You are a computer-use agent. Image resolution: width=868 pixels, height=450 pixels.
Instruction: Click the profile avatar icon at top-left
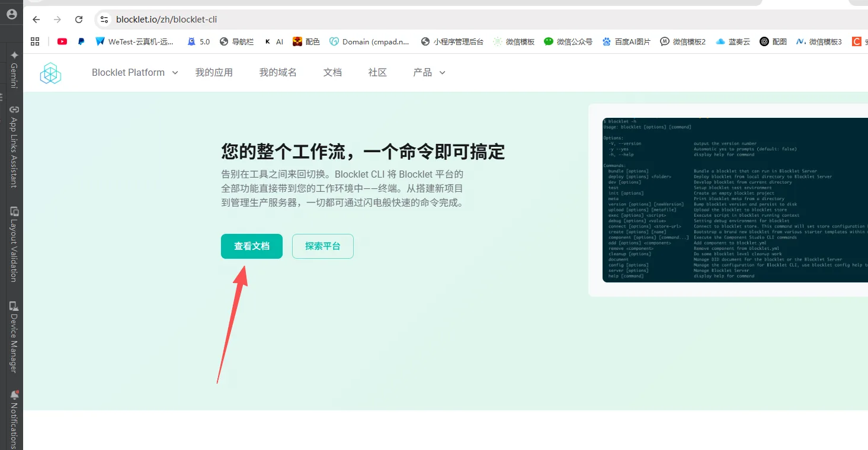pos(11,13)
